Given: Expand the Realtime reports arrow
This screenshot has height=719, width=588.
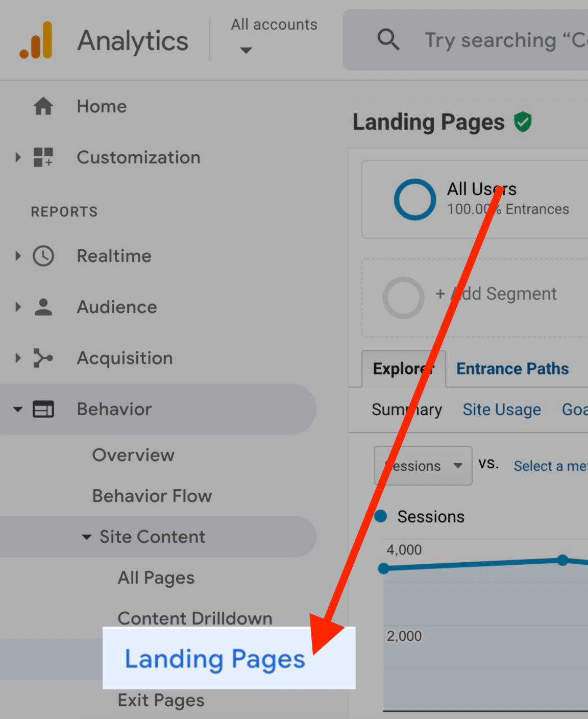Looking at the screenshot, I should tap(18, 256).
